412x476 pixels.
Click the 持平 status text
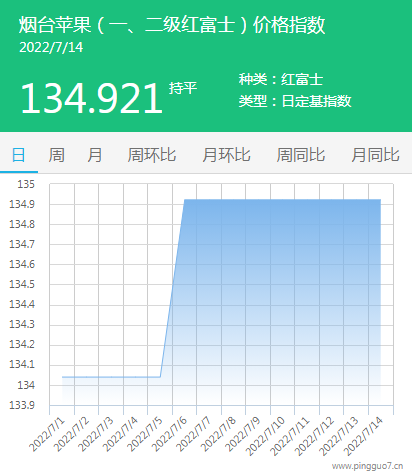pyautogui.click(x=183, y=88)
